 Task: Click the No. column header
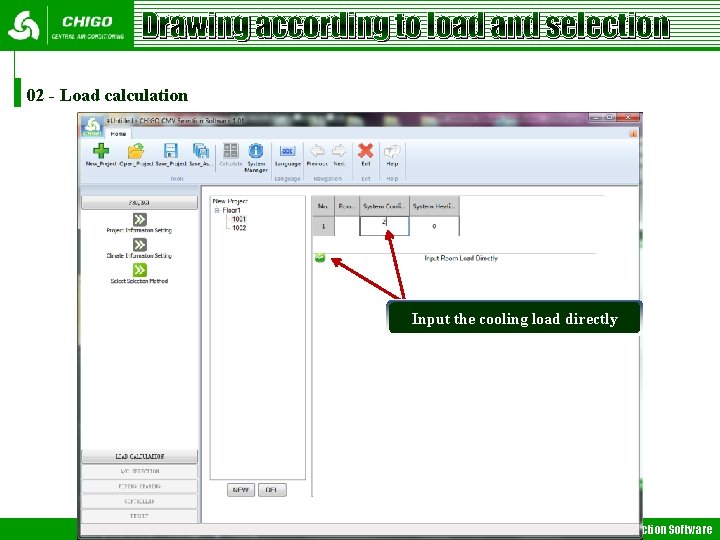pos(323,207)
